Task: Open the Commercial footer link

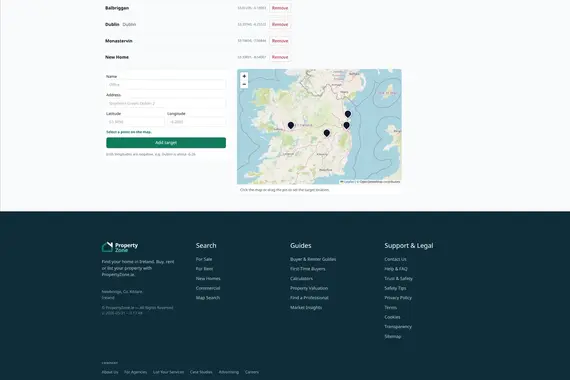Action: coord(208,288)
